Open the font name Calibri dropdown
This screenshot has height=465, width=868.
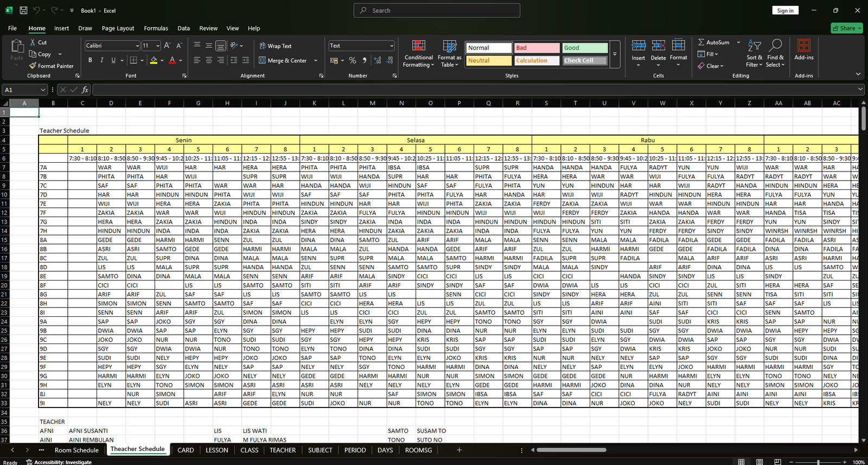(x=137, y=46)
